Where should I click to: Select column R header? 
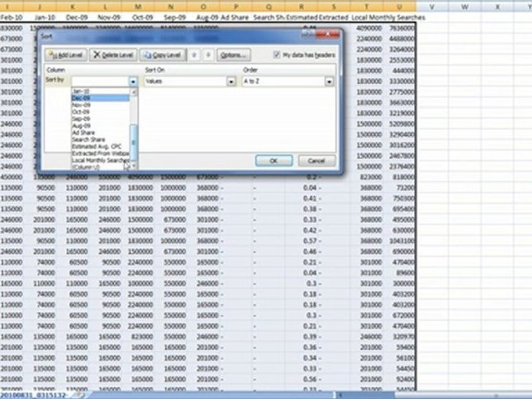tap(301, 7)
